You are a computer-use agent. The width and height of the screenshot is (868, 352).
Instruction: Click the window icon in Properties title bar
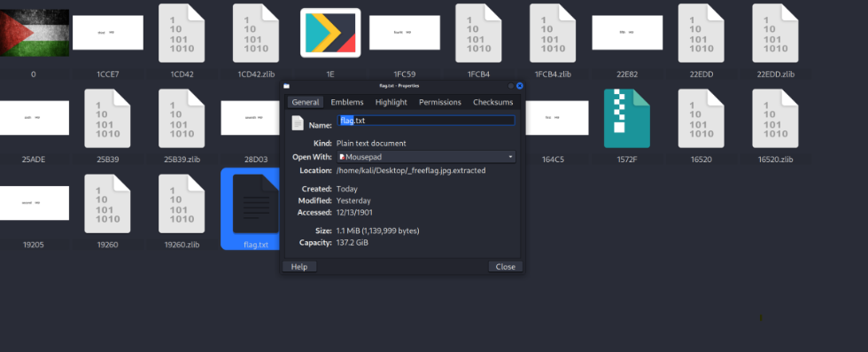pos(286,86)
